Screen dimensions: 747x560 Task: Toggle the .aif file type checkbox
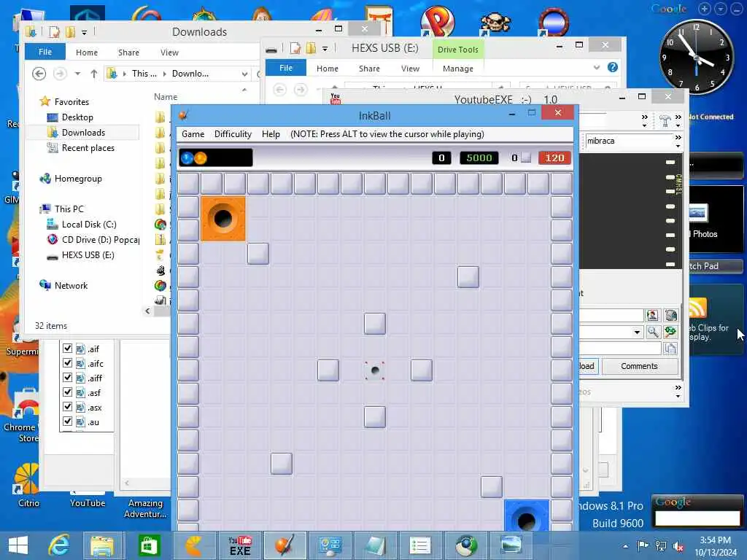coord(67,349)
